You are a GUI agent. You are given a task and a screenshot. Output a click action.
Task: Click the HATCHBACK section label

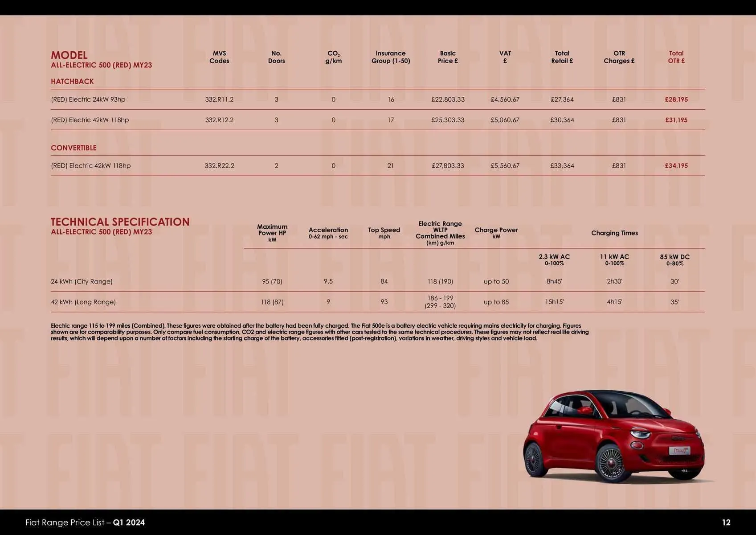coord(72,81)
